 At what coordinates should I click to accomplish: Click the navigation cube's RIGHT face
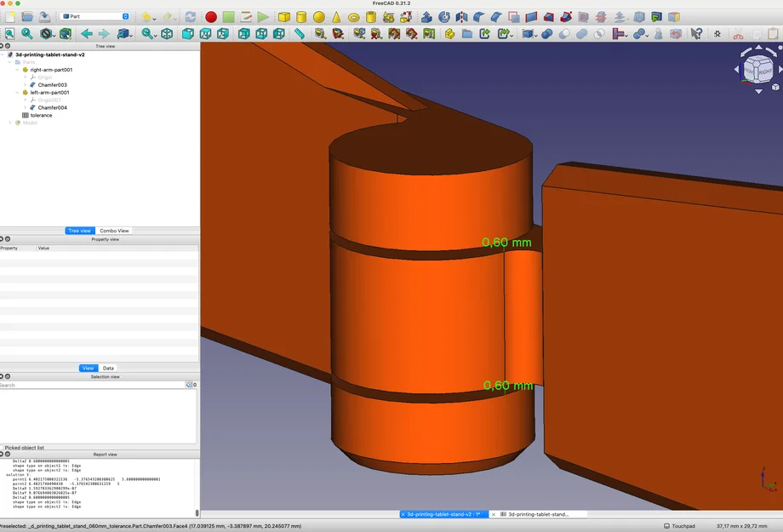(x=764, y=72)
